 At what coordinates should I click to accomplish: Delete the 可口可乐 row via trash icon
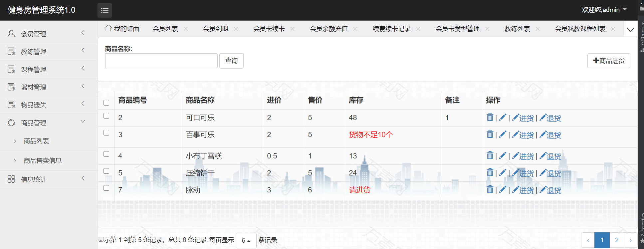click(x=490, y=117)
